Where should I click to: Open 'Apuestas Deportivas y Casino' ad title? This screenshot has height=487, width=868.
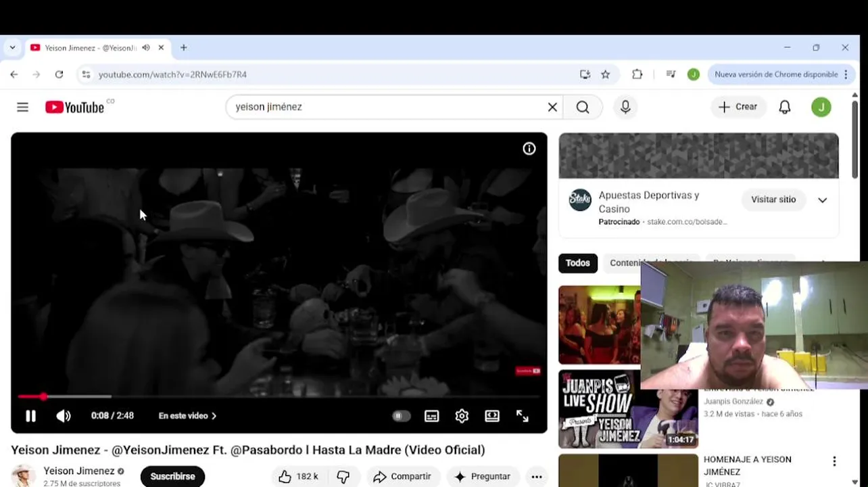click(649, 202)
